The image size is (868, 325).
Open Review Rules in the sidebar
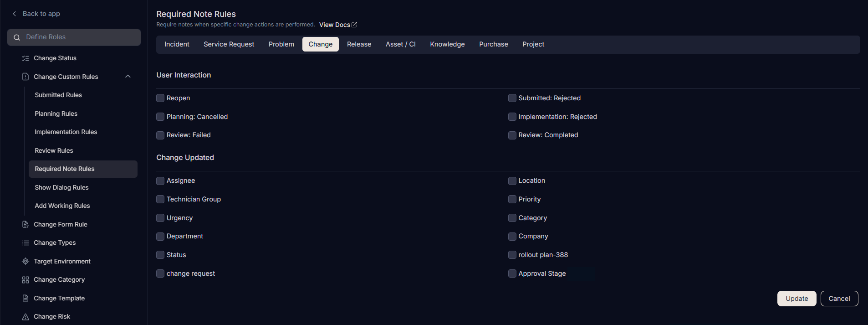point(54,150)
